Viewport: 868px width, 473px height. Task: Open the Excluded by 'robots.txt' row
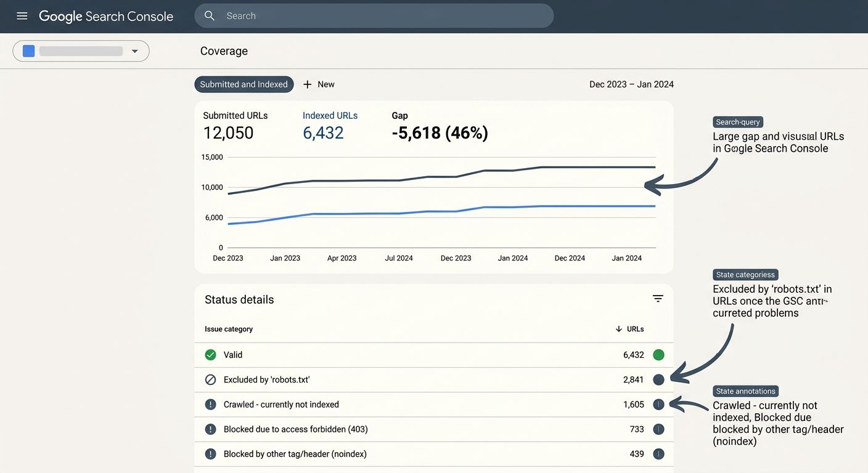click(434, 379)
